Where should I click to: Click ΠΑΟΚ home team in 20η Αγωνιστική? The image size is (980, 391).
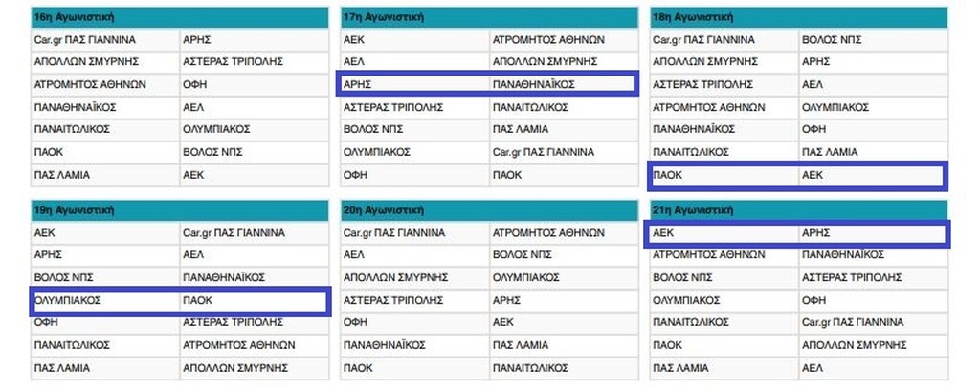[358, 367]
